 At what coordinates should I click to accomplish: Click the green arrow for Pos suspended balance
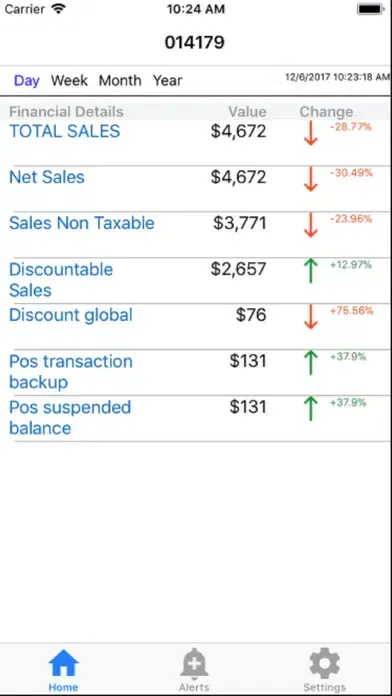(311, 409)
